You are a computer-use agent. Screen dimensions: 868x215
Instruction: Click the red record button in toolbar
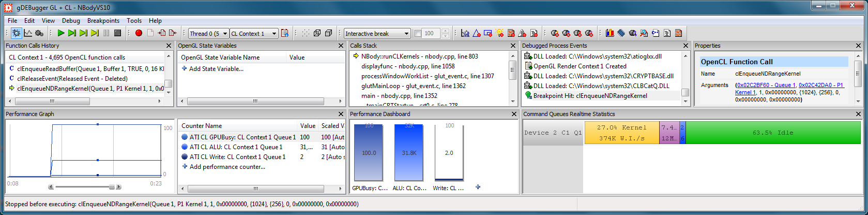click(139, 33)
